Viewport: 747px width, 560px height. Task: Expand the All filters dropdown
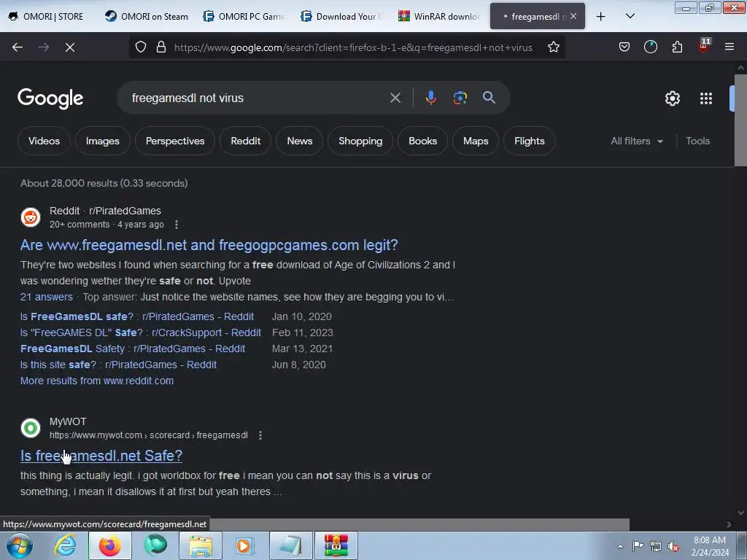[636, 141]
